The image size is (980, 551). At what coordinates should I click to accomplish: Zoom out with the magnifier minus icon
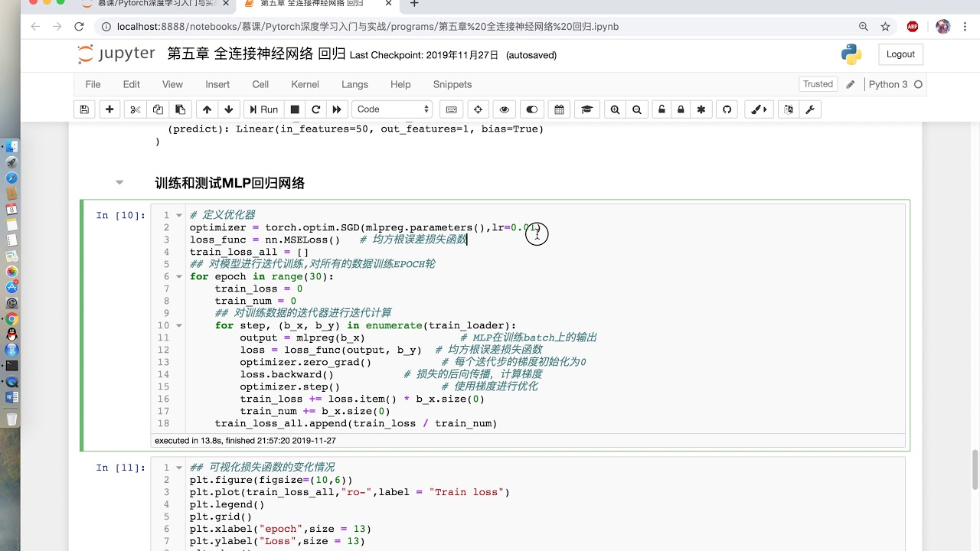(x=637, y=109)
